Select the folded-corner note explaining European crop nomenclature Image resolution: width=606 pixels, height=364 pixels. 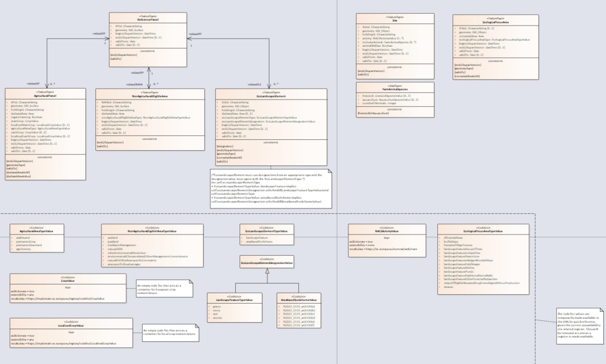164,289
